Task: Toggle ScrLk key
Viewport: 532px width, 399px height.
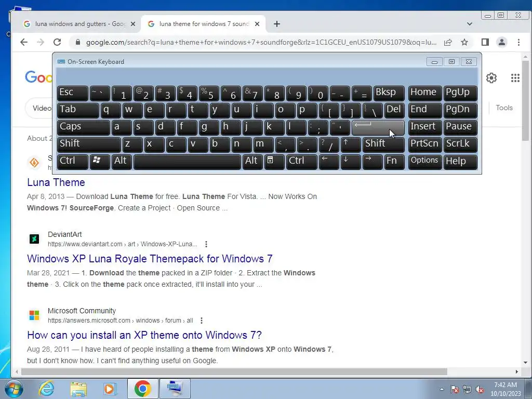Action: (x=460, y=144)
